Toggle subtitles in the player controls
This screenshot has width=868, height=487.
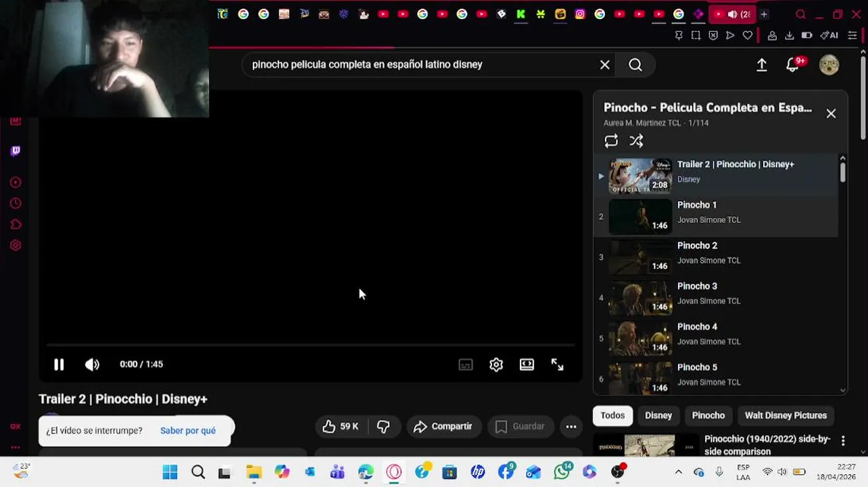tap(466, 365)
